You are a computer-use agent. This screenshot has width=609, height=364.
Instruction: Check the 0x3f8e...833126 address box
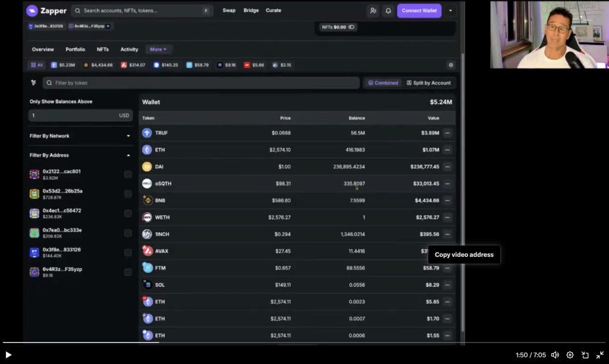point(128,253)
